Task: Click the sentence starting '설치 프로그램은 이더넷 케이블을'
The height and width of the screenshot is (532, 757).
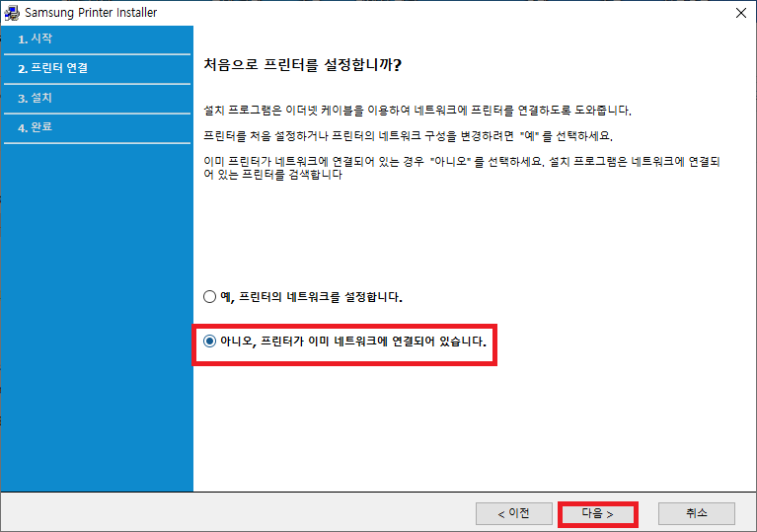Action: 417,111
